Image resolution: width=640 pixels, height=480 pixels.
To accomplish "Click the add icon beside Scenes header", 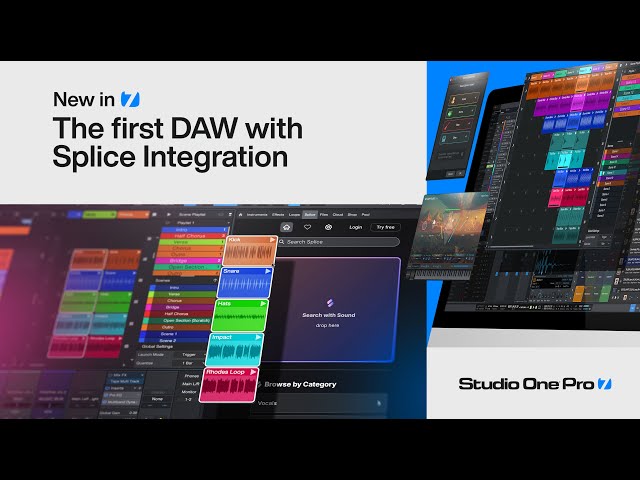I will (215, 281).
